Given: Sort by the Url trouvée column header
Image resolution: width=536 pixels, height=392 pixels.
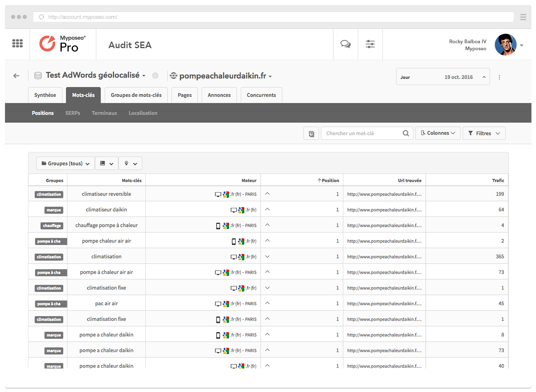Looking at the screenshot, I should tap(410, 180).
